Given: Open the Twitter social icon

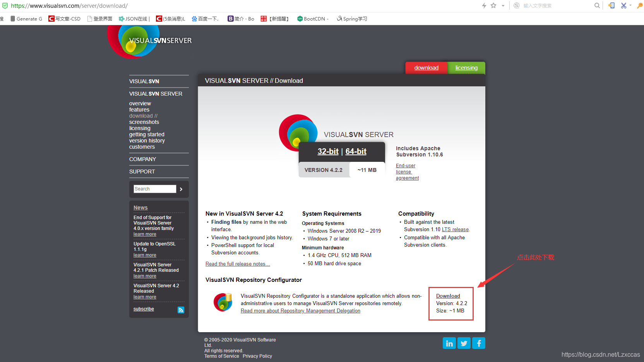Looking at the screenshot, I should point(464,343).
